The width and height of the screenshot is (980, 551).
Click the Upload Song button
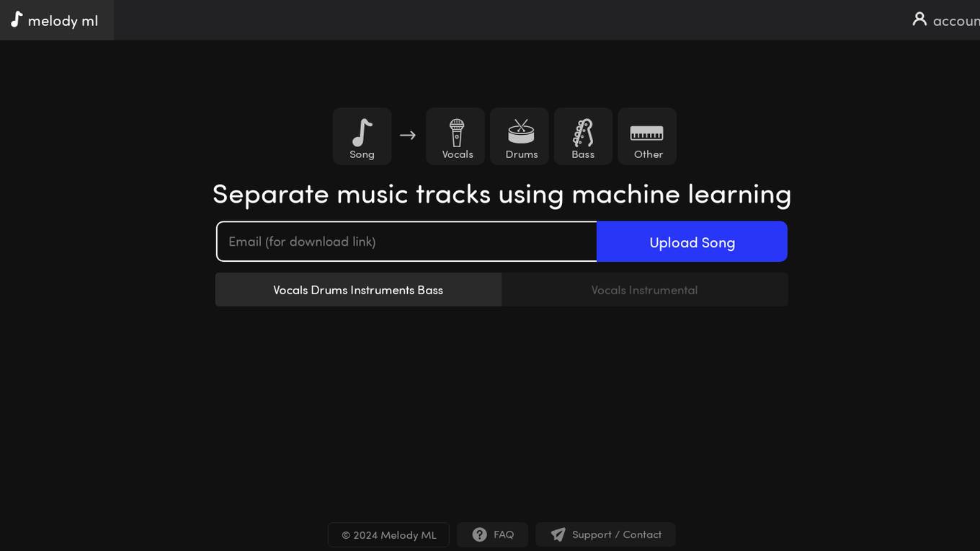692,242
